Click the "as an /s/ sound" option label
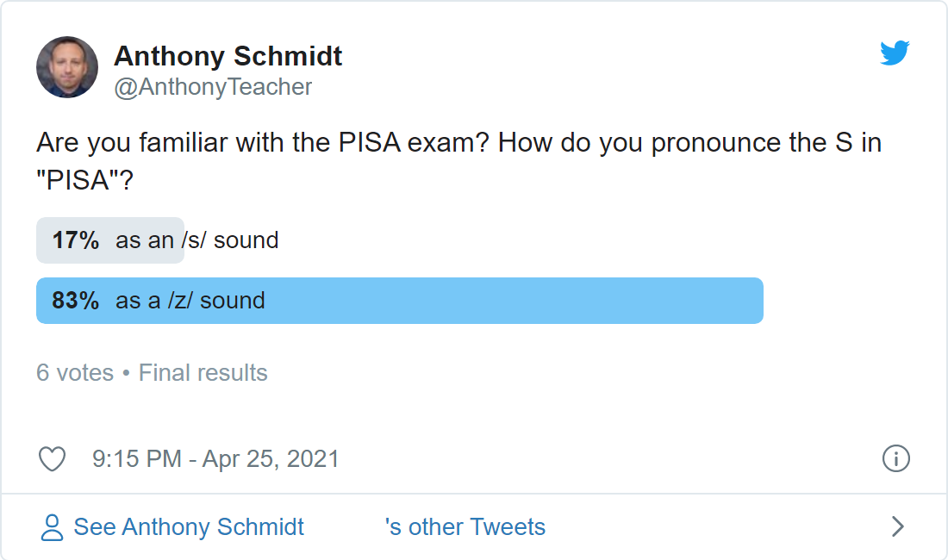Image resolution: width=948 pixels, height=560 pixels. point(197,240)
